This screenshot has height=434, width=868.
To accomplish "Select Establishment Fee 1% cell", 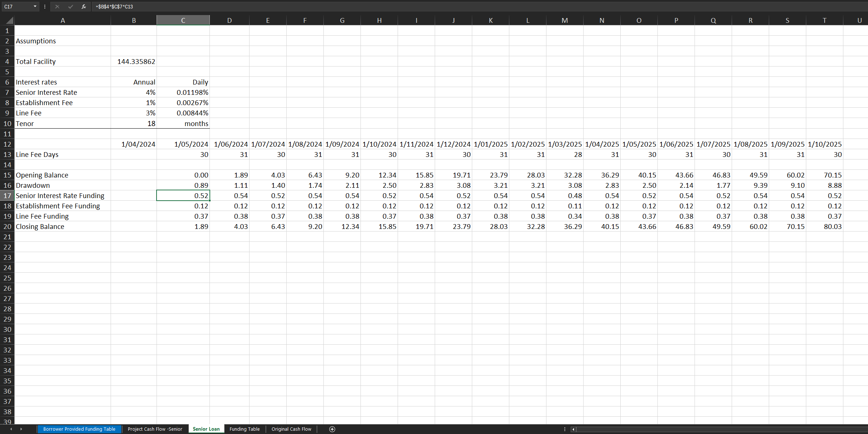I will (134, 103).
